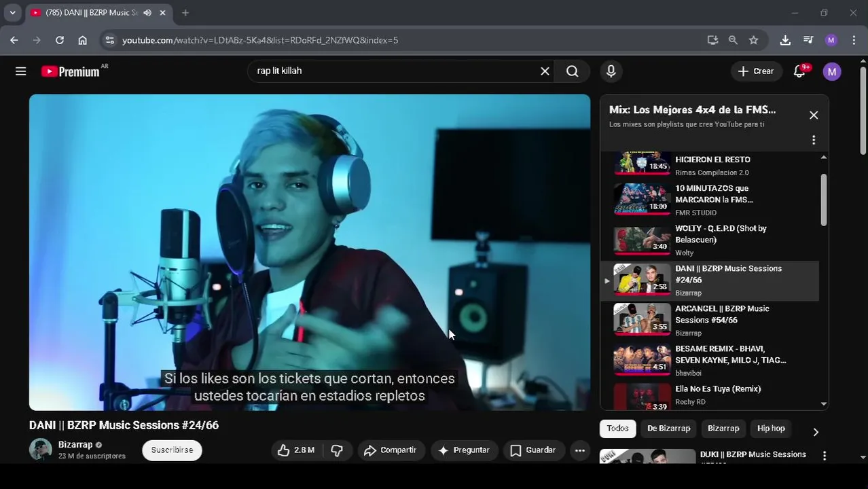Open the Mix playlist options menu
The width and height of the screenshot is (868, 489).
[814, 140]
